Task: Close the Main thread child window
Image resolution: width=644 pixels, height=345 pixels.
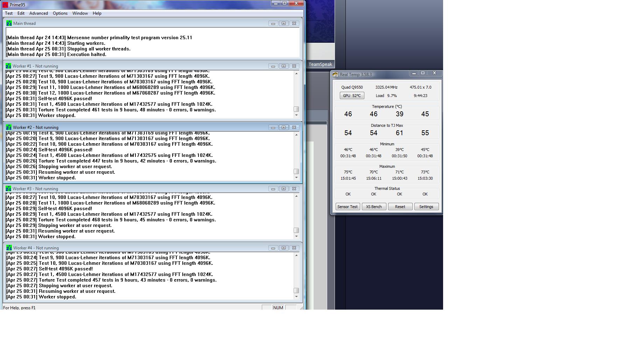Action: click(x=294, y=23)
